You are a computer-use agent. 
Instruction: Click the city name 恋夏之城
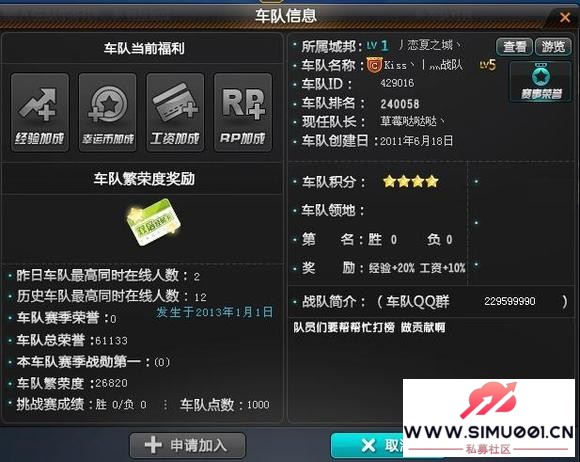click(430, 45)
